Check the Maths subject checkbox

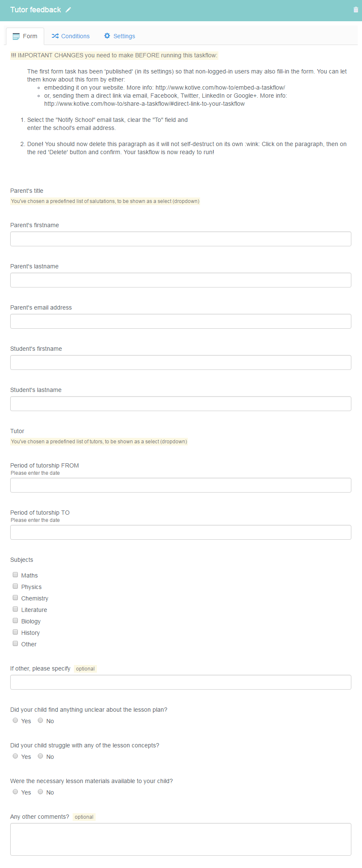(15, 575)
